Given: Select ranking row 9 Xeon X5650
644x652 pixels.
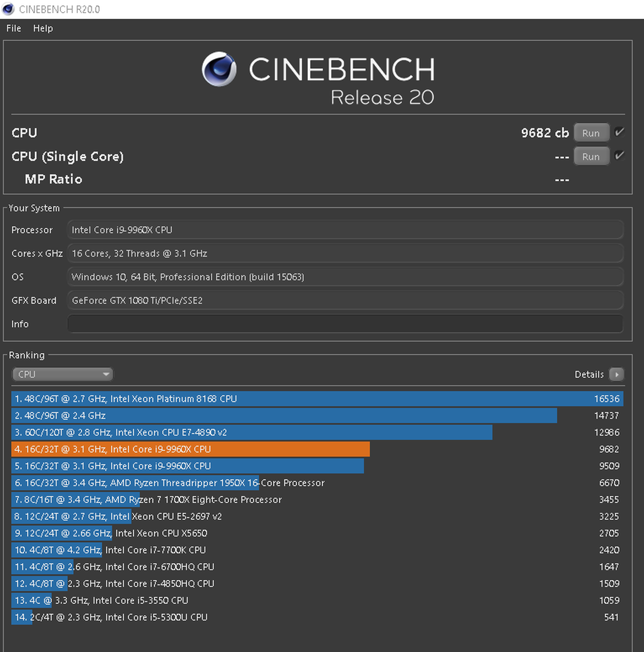Looking at the screenshot, I should click(317, 533).
